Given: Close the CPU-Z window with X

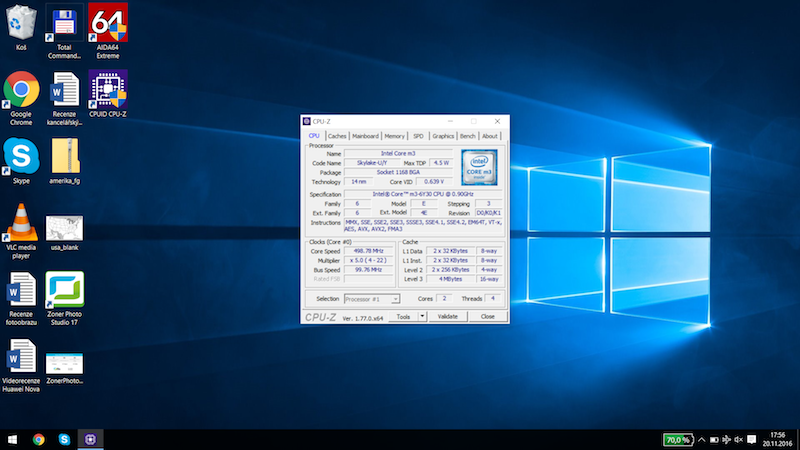Looking at the screenshot, I should [x=497, y=121].
